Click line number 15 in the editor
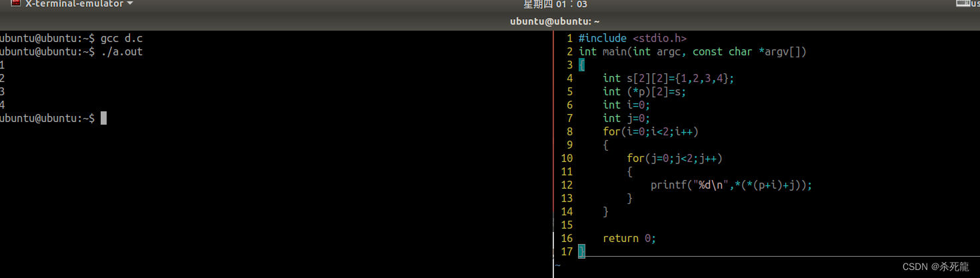980x278 pixels. [x=567, y=225]
